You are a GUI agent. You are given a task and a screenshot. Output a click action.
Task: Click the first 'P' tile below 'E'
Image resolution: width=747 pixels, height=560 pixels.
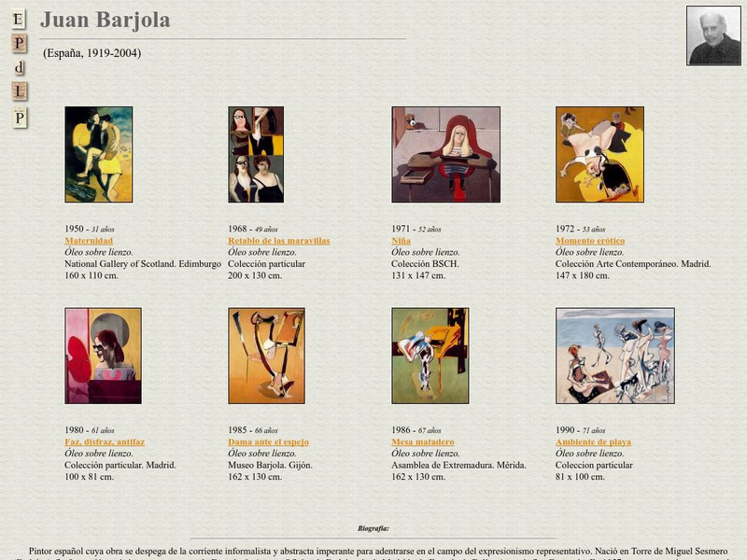(x=19, y=43)
